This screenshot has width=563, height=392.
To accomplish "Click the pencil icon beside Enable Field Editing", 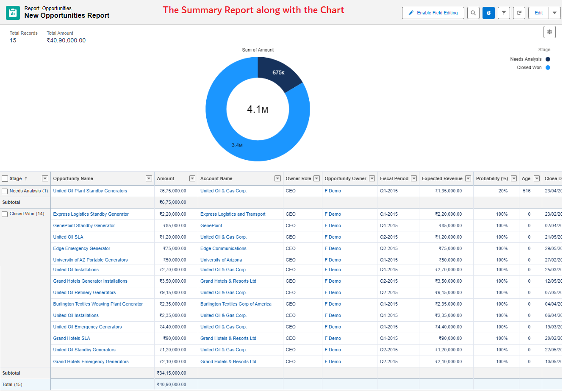I will pos(410,13).
